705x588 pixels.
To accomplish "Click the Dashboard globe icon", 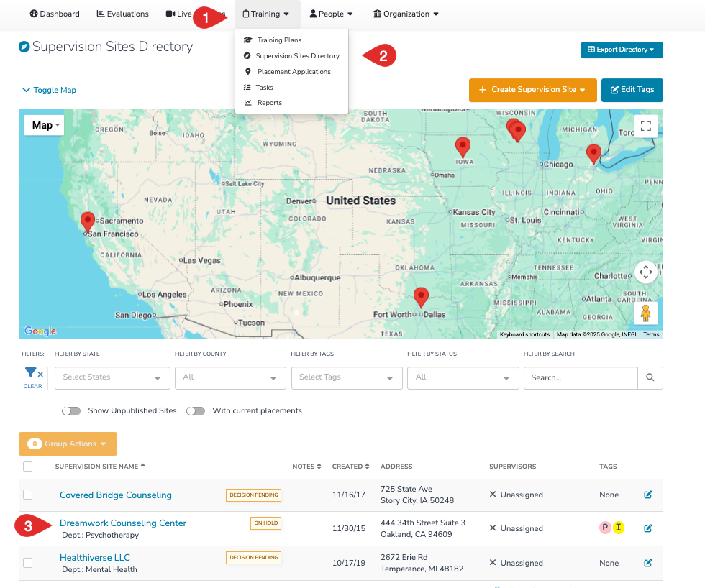I will pyautogui.click(x=34, y=14).
